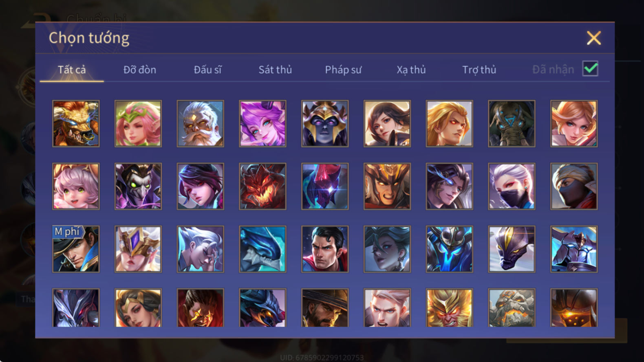This screenshot has height=362, width=644.
Task: Go to the Trợ thủ tab
Action: click(479, 70)
